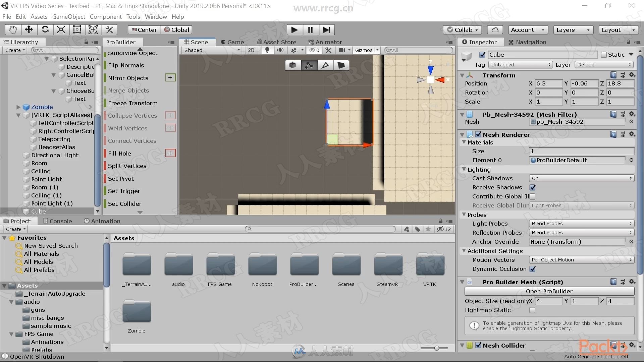The width and height of the screenshot is (644, 362).
Task: Enable Lightmap Static checkbox
Action: (533, 310)
